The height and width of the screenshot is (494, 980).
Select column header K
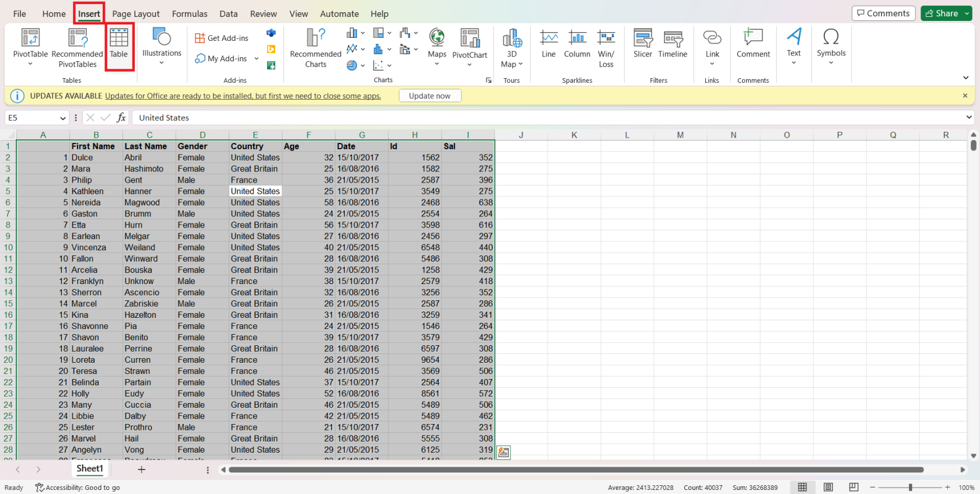(x=574, y=135)
